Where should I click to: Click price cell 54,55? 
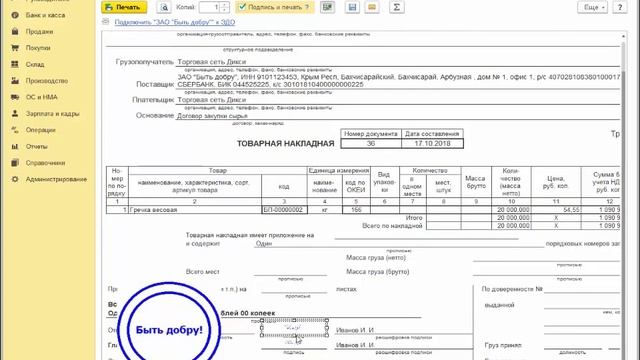[x=556, y=210]
